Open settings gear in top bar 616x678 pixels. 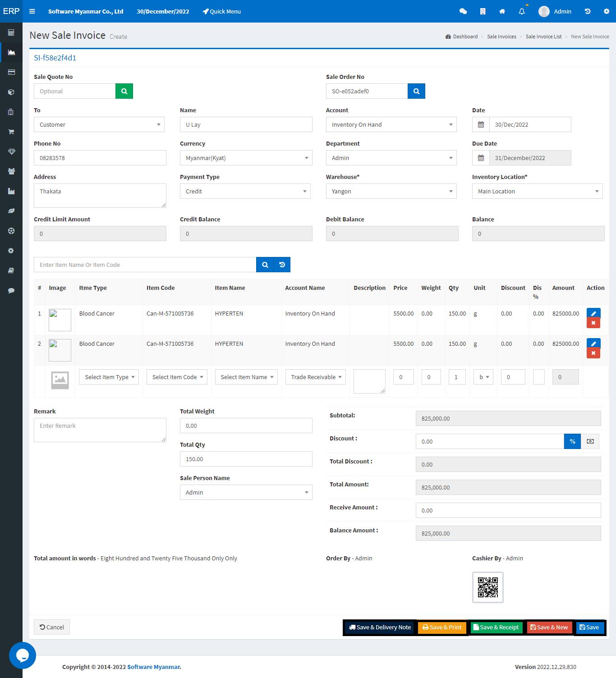[x=606, y=11]
